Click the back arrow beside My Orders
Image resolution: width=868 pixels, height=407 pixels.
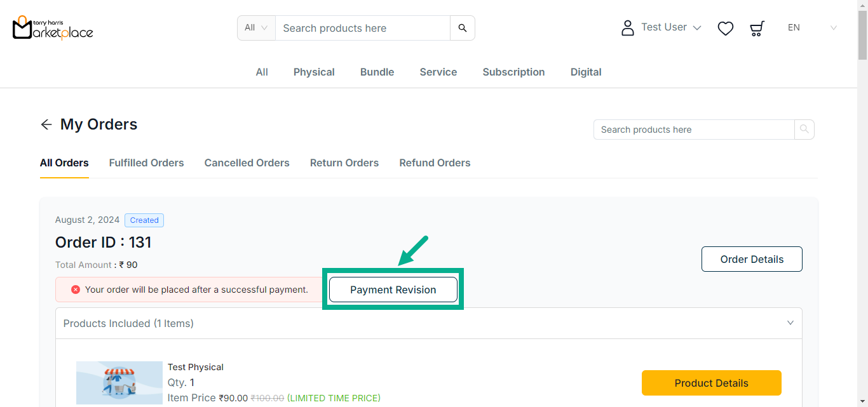click(x=46, y=124)
